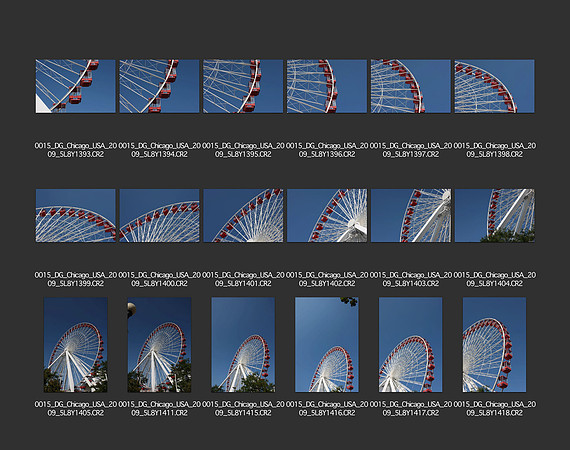Screen dimensions: 570x450
Task: Highlight the caption ending 5L8Y1415.CR2
Action: (x=243, y=408)
